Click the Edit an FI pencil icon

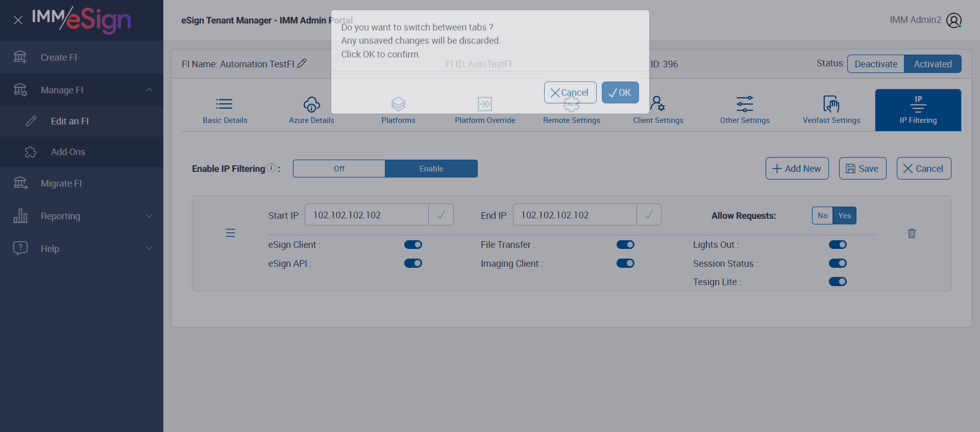[31, 121]
